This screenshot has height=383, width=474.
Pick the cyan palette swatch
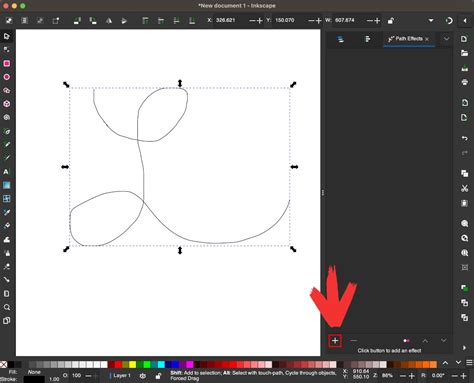coord(161,364)
